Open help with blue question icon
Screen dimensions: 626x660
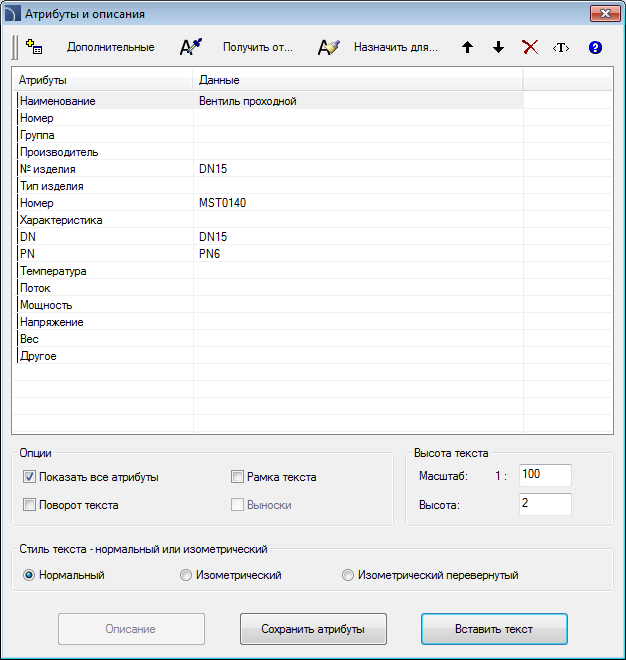coord(595,48)
